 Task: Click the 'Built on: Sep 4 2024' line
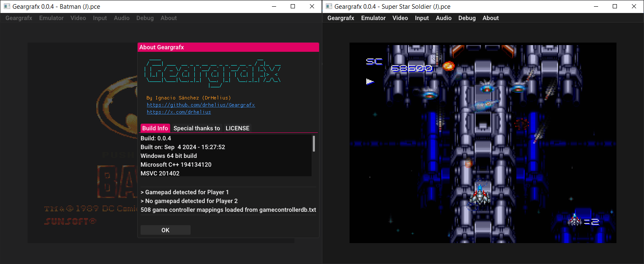click(183, 147)
